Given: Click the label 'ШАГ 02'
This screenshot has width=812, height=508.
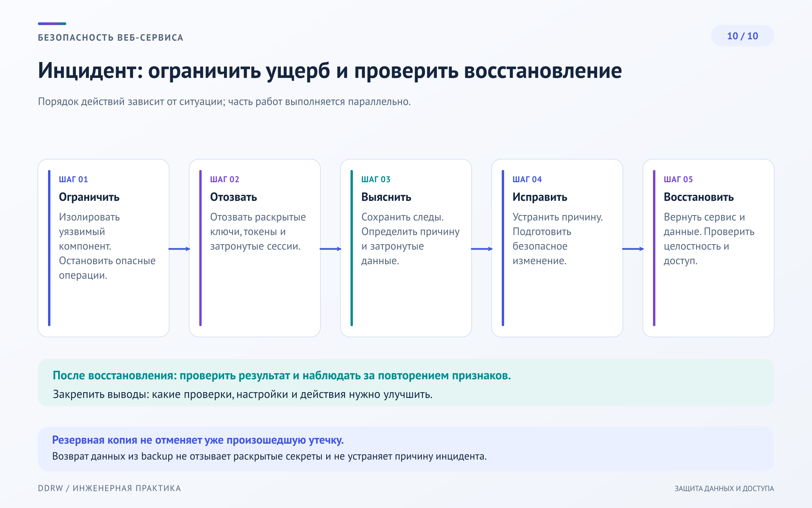Looking at the screenshot, I should click(225, 179).
